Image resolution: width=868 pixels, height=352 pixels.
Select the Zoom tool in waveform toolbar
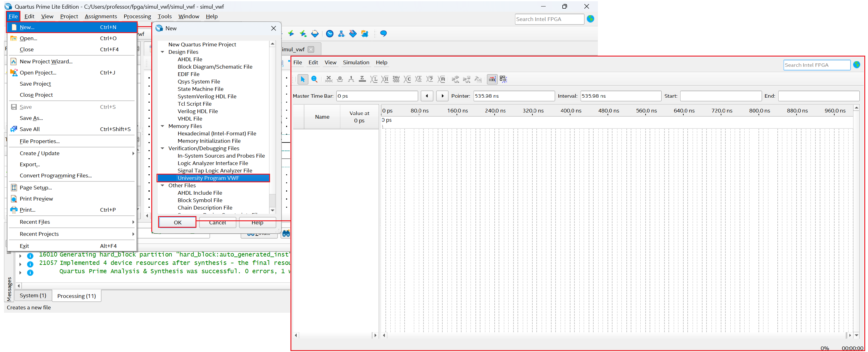pyautogui.click(x=314, y=79)
